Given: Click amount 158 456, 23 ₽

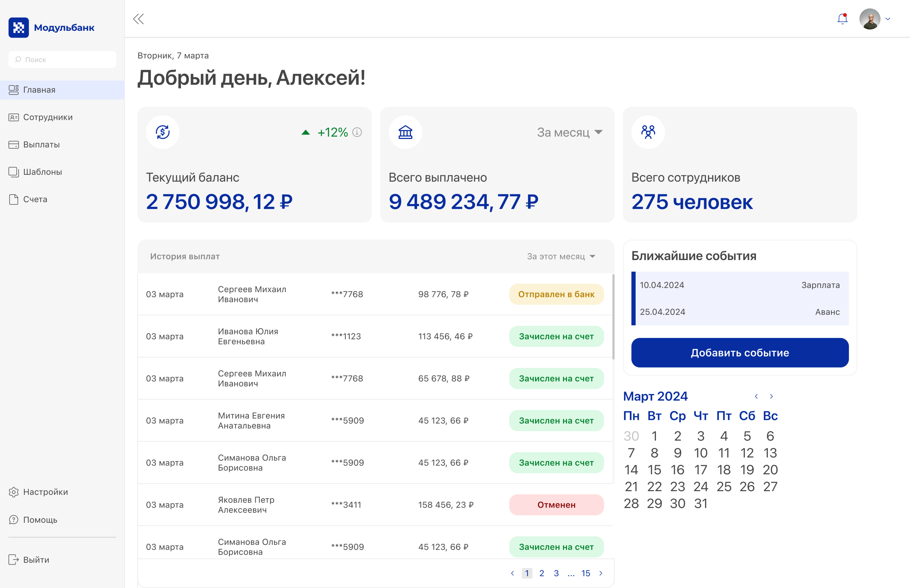Looking at the screenshot, I should click(x=446, y=505).
